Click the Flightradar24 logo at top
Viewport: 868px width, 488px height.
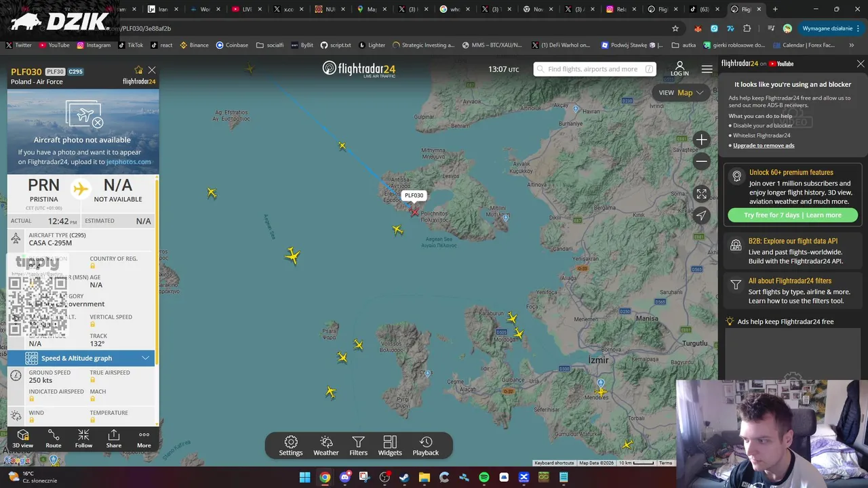pyautogui.click(x=359, y=69)
